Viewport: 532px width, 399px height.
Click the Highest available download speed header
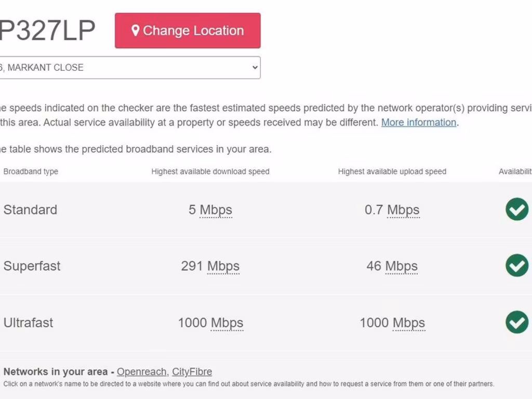pos(210,171)
